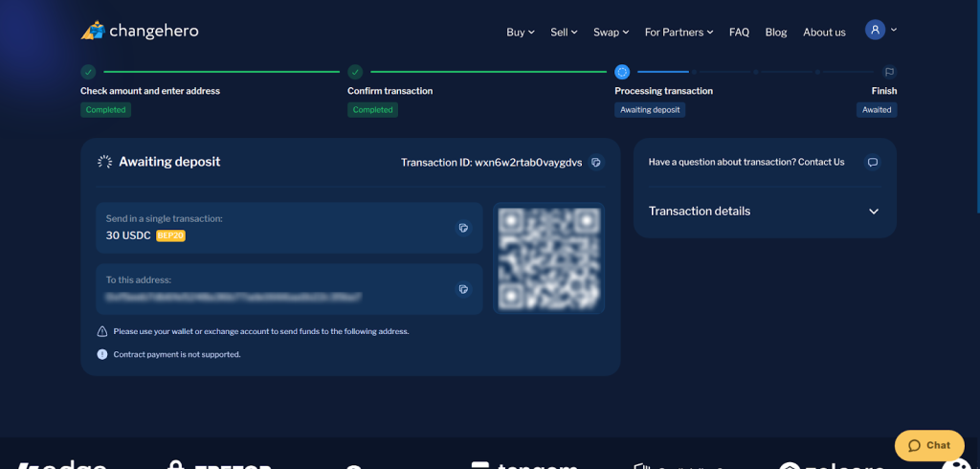Open the Chat support button
The height and width of the screenshot is (469, 980).
[929, 445]
